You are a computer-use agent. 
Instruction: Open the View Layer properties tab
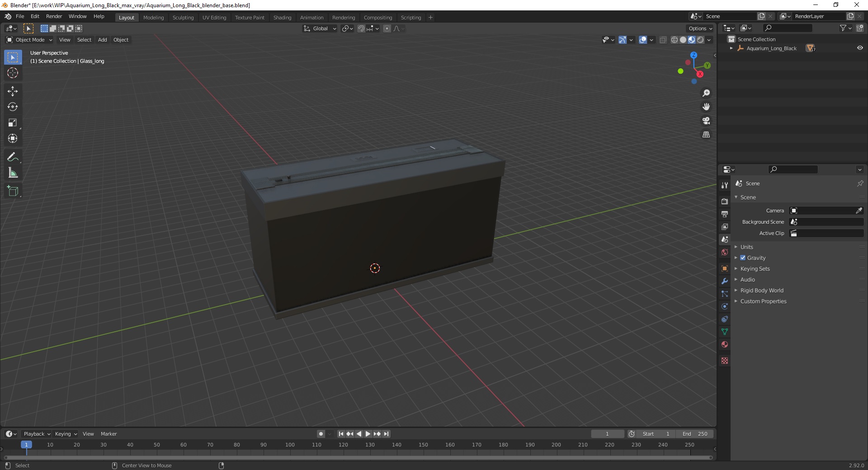[x=725, y=226]
